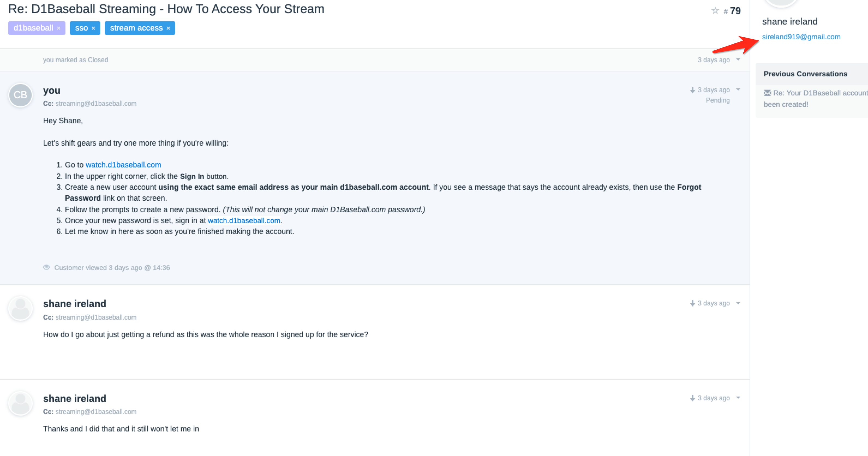Screen dimensions: 868x456
Task: Select the 'shane ireland' name in sidebar
Action: pyautogui.click(x=790, y=22)
